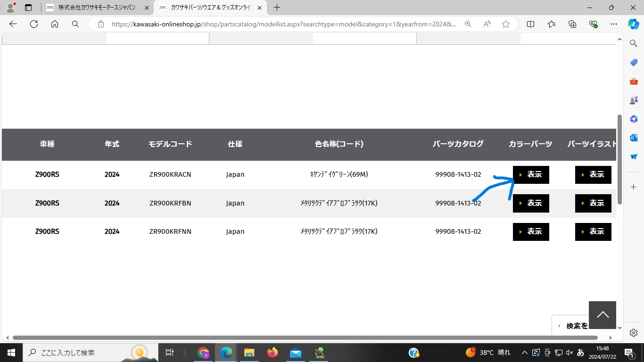Click the browser back arrow
Screen dimensions: 644x362
(x=13, y=24)
